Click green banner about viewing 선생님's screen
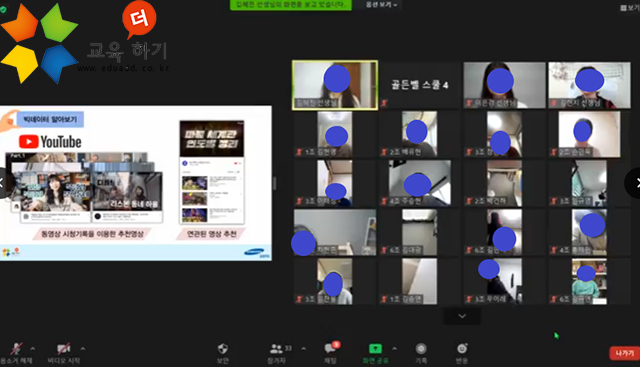The image size is (640, 367). pyautogui.click(x=291, y=5)
